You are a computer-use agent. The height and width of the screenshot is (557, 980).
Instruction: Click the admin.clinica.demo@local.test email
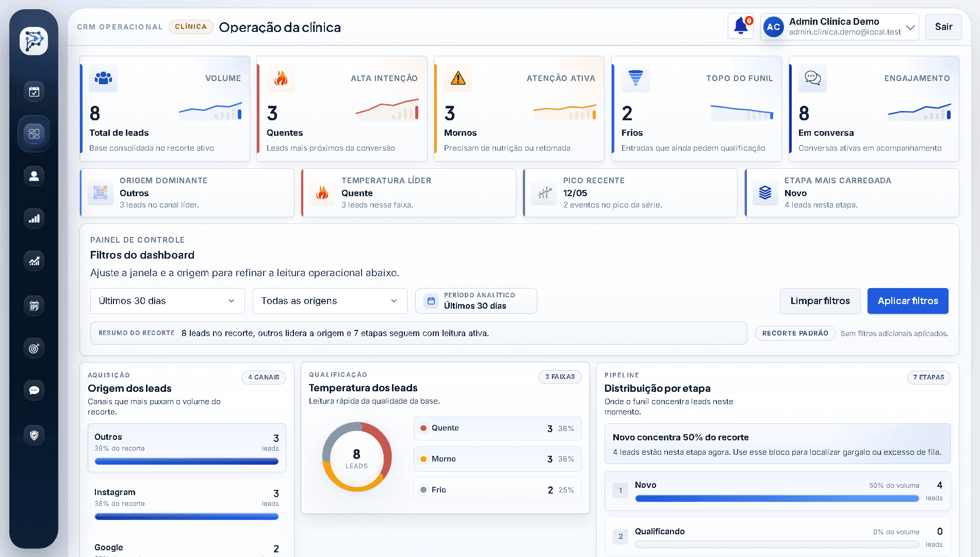pos(845,32)
